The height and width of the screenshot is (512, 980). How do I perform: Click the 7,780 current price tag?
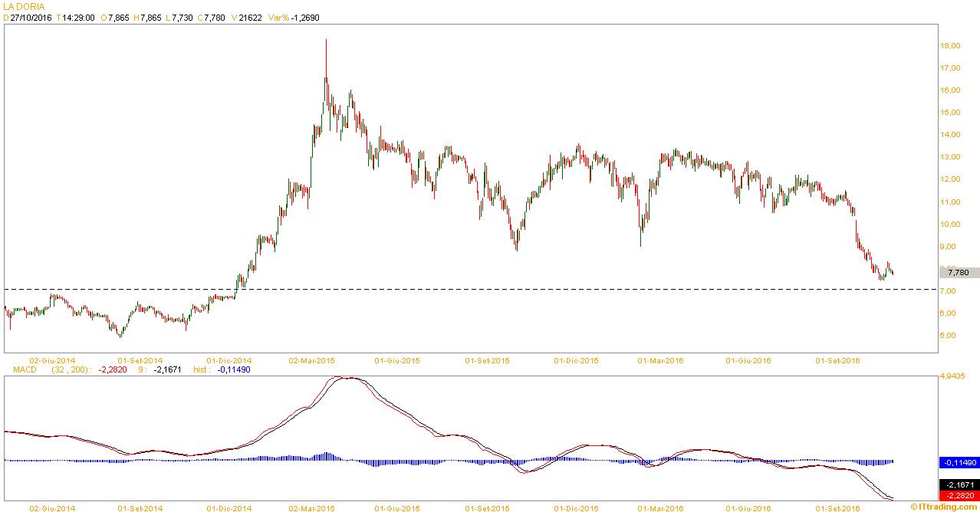pos(959,272)
